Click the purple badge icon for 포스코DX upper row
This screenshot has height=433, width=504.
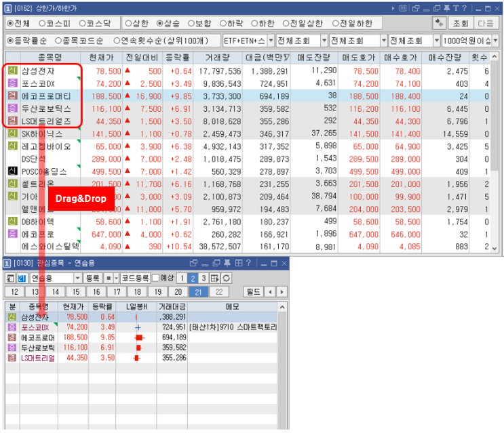click(x=12, y=83)
